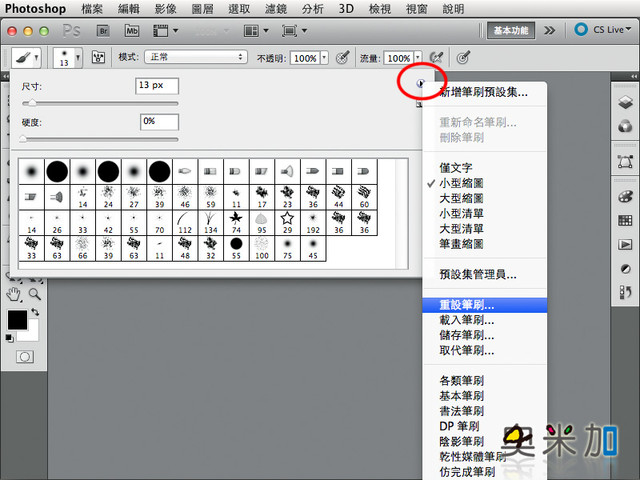Screen dimensions: 640x480
Task: Click the 不透明 opacity value field
Action: tap(305, 58)
